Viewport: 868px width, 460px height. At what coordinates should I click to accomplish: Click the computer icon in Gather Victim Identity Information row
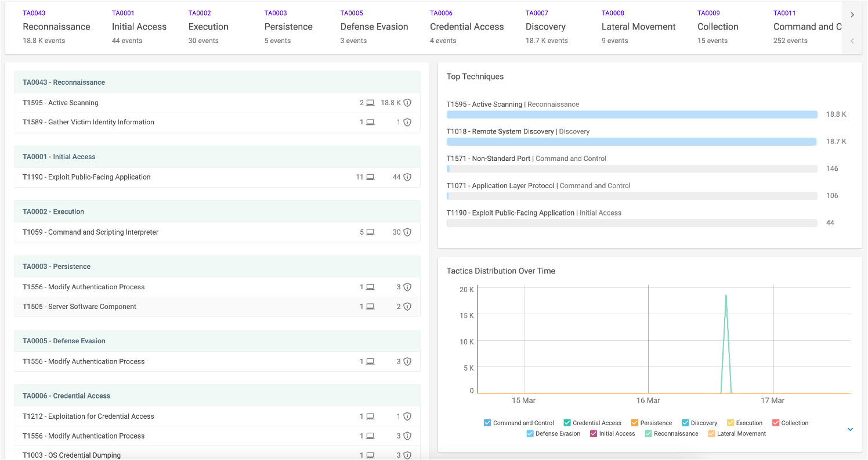370,123
